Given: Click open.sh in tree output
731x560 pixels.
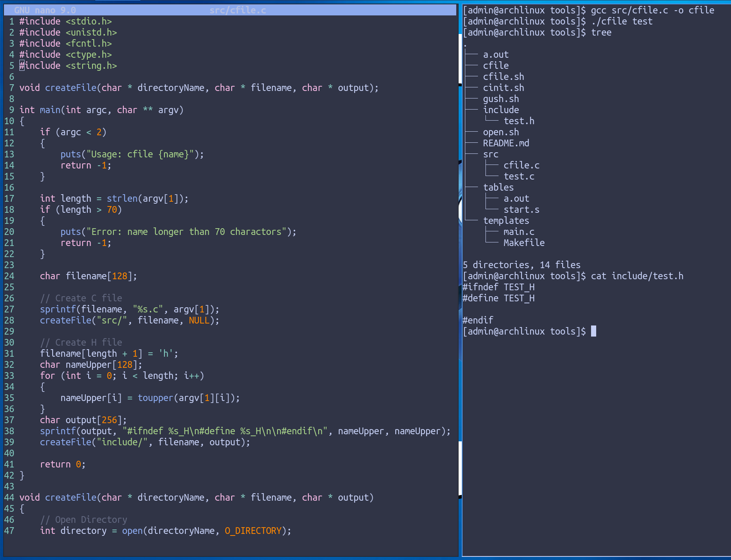Looking at the screenshot, I should click(x=501, y=132).
